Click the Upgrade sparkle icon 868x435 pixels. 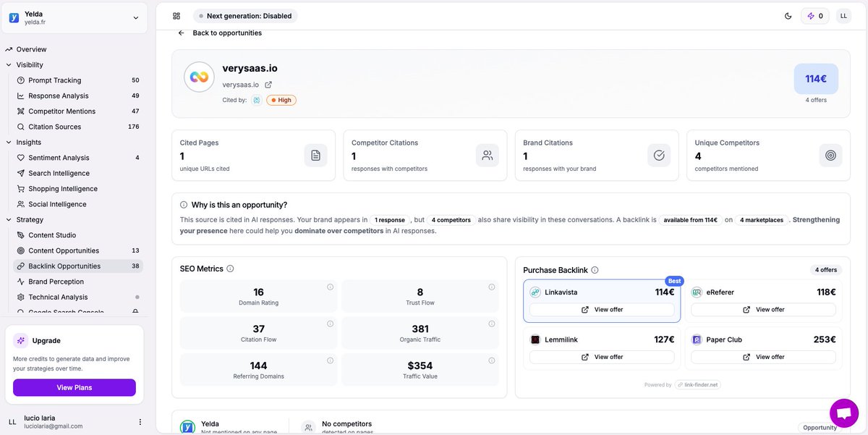tap(20, 340)
